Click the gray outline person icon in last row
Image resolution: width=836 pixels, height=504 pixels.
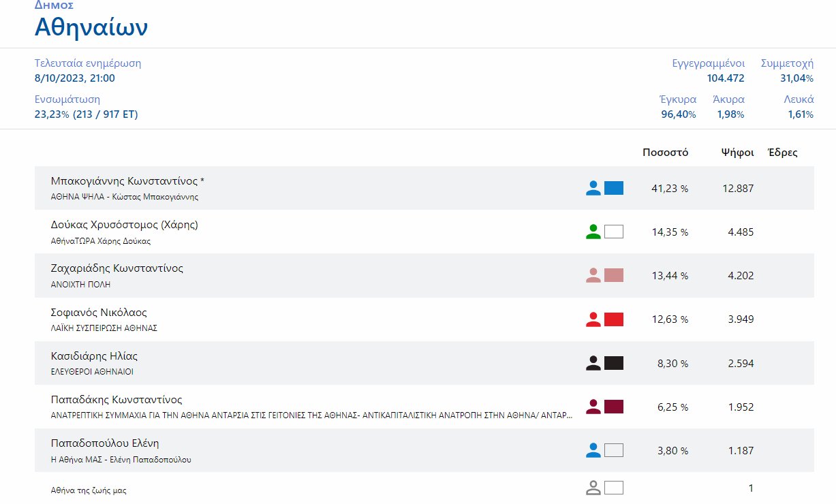click(593, 488)
